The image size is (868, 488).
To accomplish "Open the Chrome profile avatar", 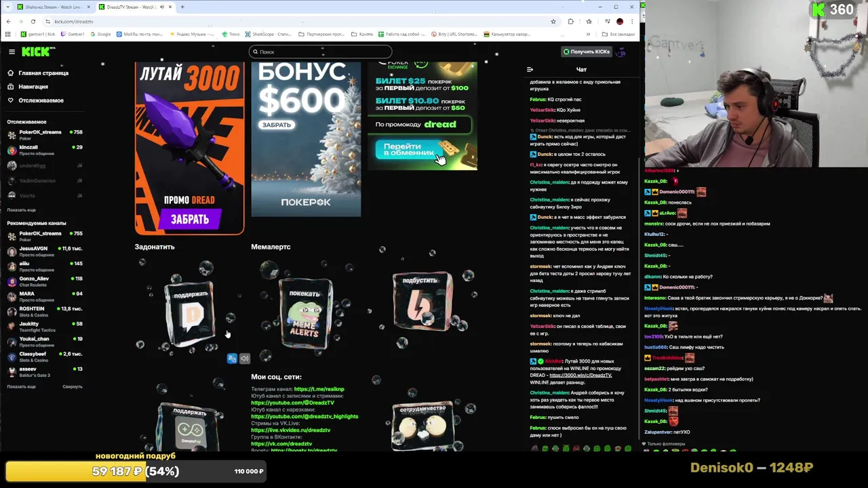I will 620,21.
